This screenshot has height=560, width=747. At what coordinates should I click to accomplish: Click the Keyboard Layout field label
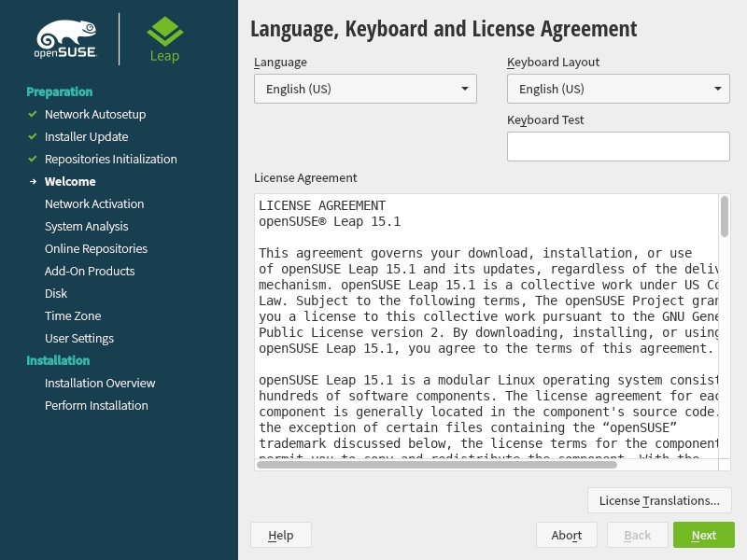pyautogui.click(x=553, y=63)
